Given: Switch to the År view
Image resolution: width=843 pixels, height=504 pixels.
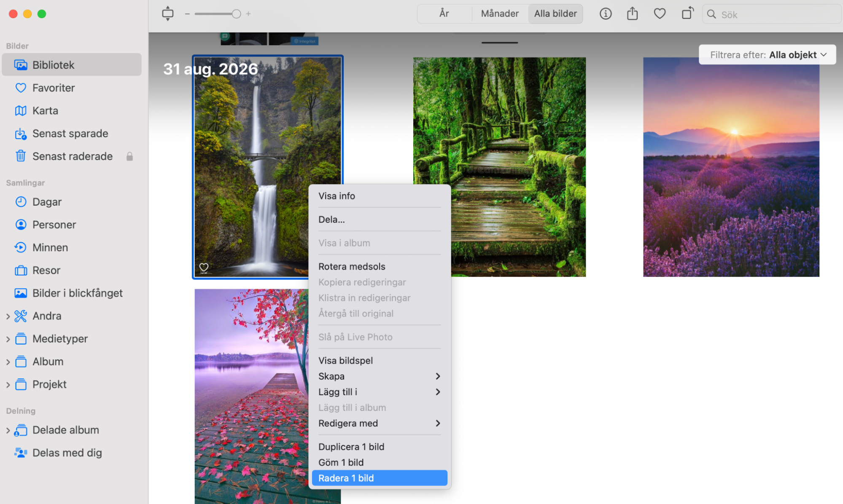Looking at the screenshot, I should [x=444, y=14].
